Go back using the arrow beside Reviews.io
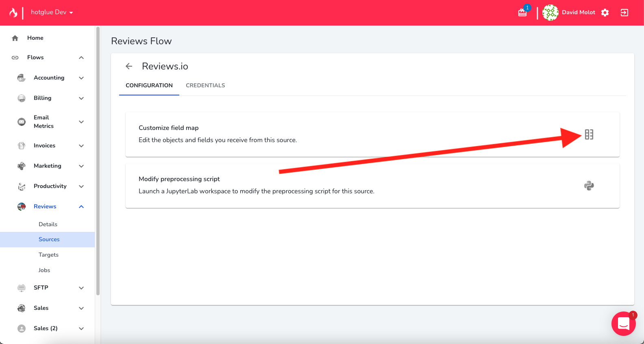Viewport: 644px width, 344px height. click(129, 66)
